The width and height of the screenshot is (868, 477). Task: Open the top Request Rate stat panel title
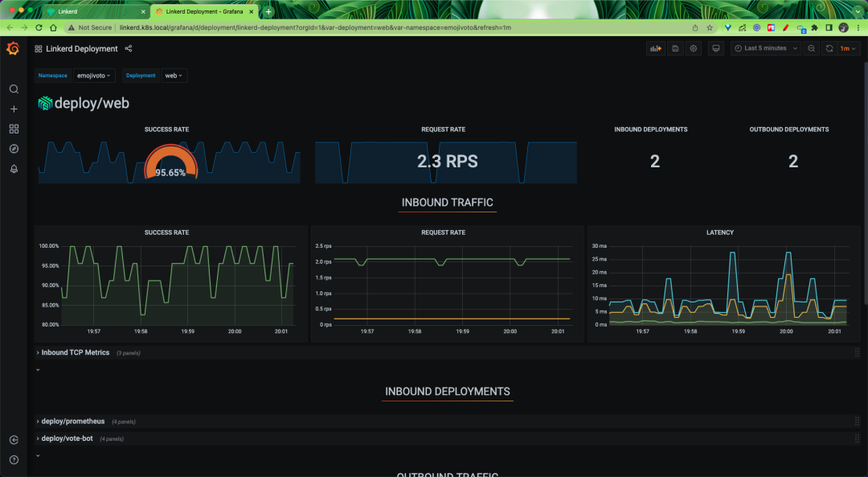click(x=444, y=130)
